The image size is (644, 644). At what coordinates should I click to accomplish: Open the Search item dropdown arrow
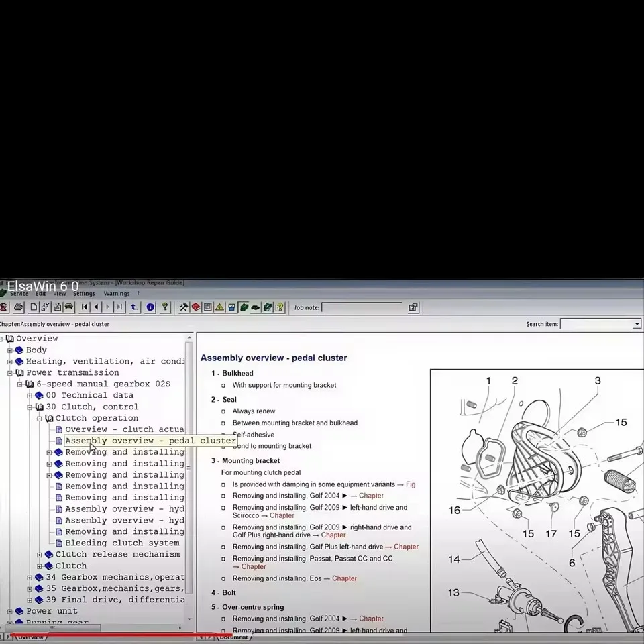[x=637, y=324]
